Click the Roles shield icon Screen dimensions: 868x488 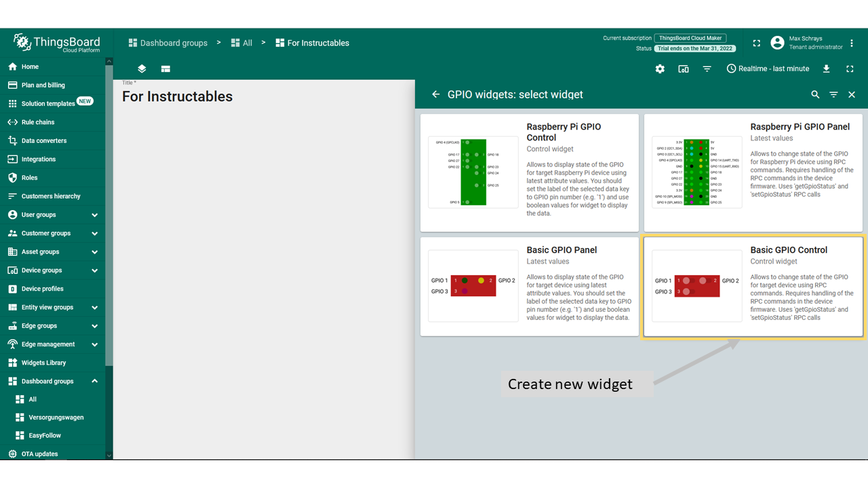12,178
